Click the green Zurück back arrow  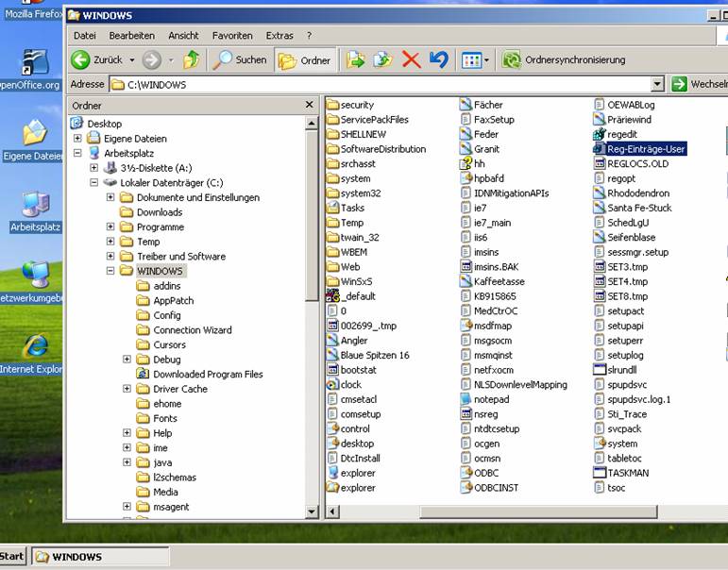tap(81, 59)
